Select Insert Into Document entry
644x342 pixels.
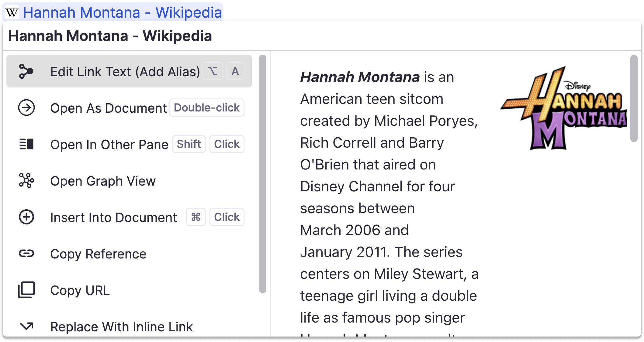pyautogui.click(x=129, y=217)
